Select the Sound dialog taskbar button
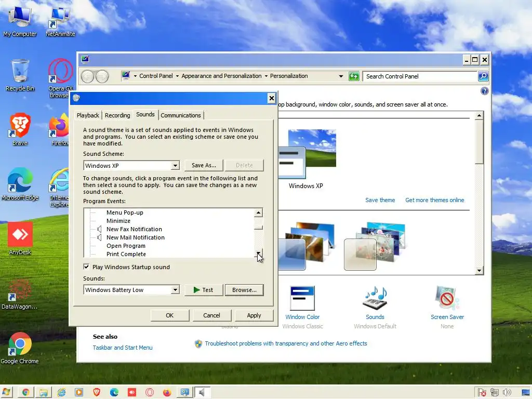 (202, 393)
